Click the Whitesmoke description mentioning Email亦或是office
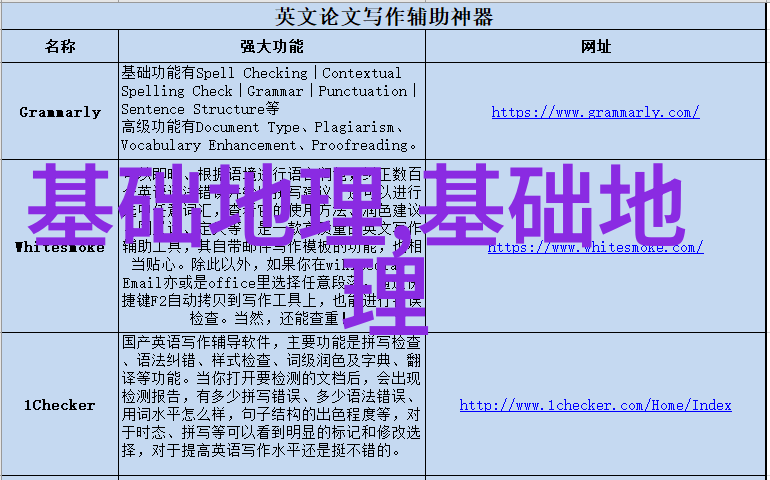The width and height of the screenshot is (770, 480). pyautogui.click(x=272, y=246)
